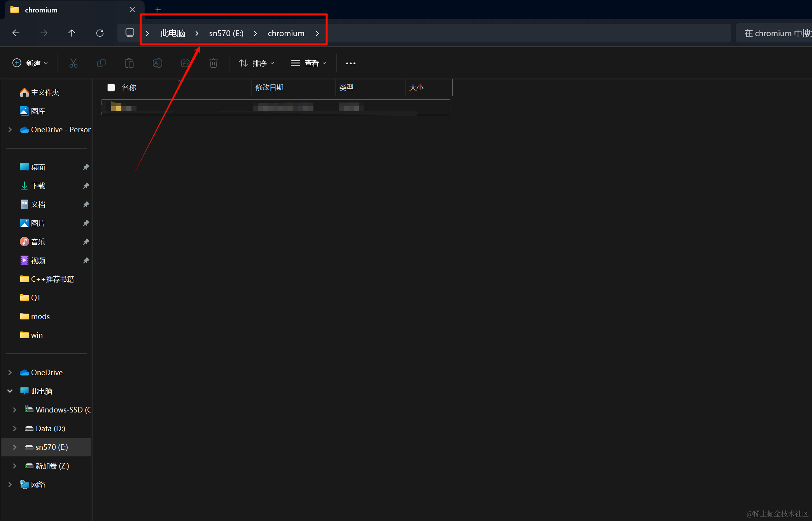Click the Share icon in toolbar
This screenshot has height=521, width=812.
point(185,63)
